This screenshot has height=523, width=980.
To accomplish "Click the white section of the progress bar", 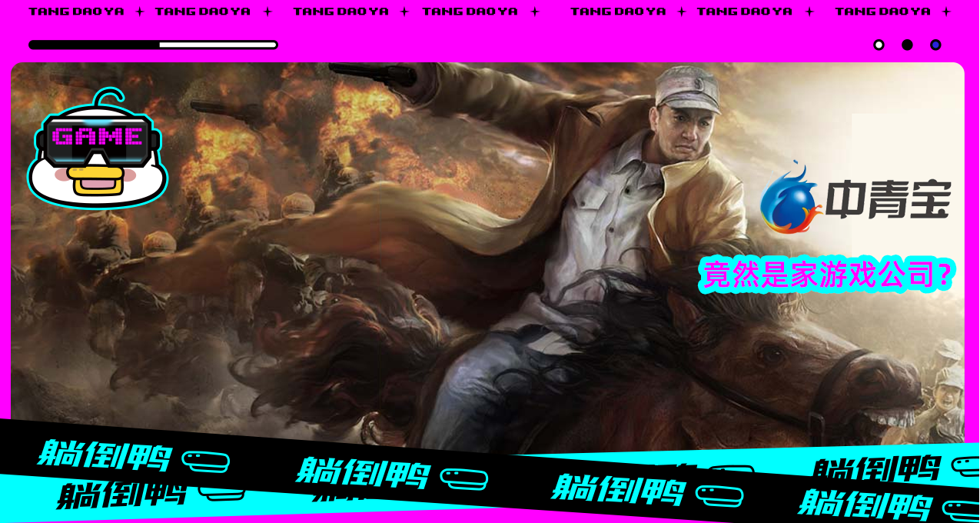I will [x=218, y=45].
